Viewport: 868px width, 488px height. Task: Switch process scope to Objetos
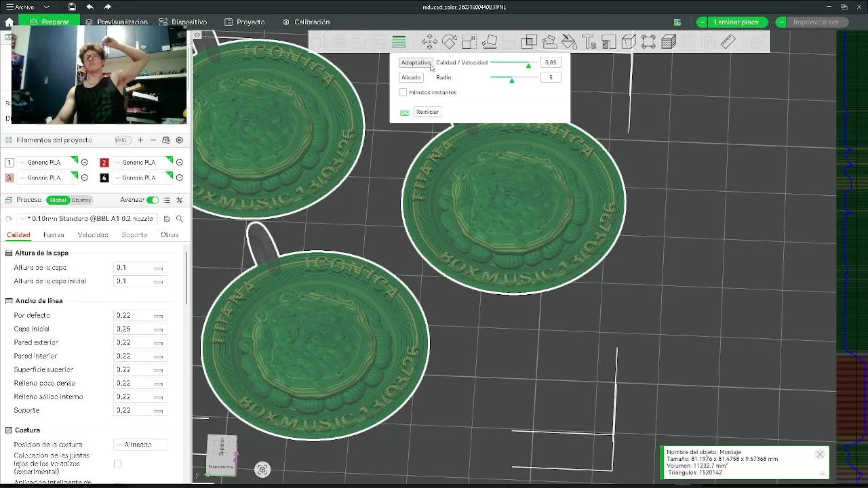point(81,200)
